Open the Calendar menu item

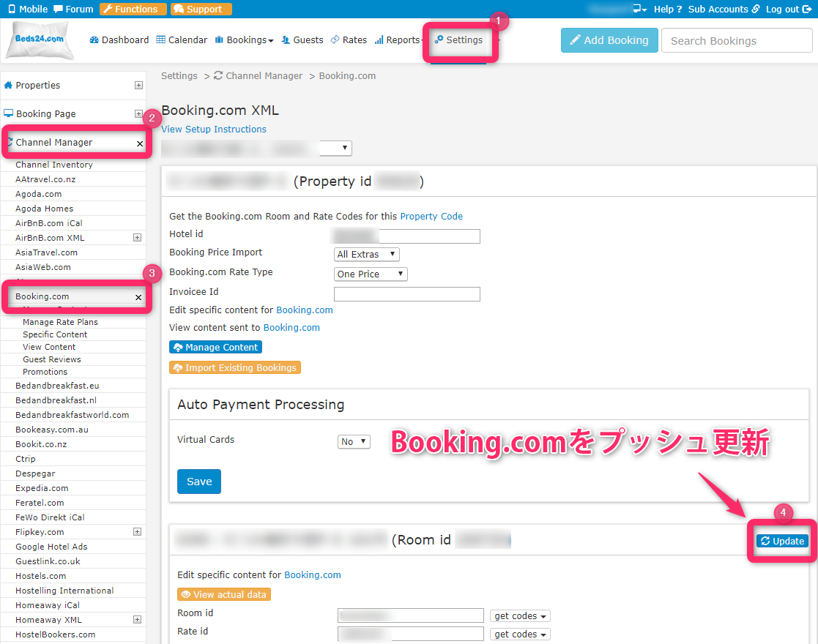[182, 40]
